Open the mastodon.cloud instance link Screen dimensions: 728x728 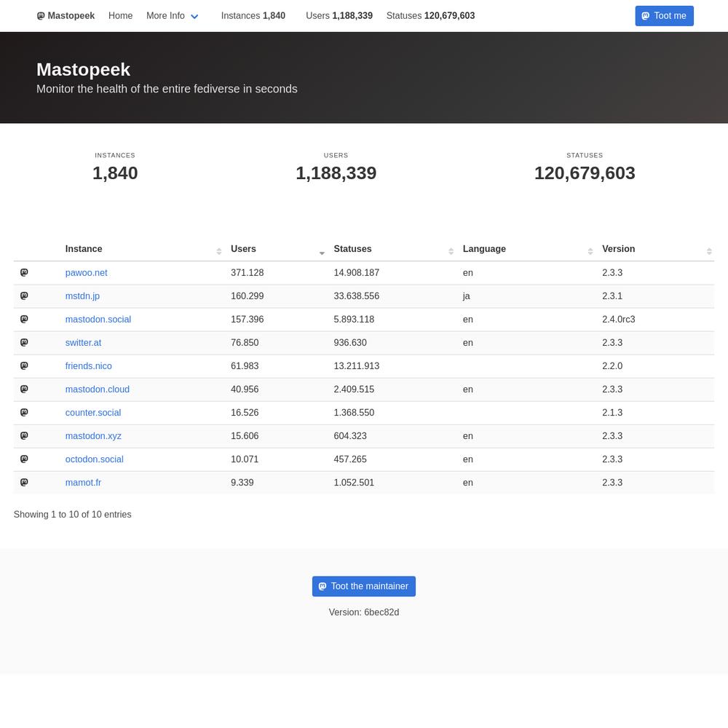[97, 389]
